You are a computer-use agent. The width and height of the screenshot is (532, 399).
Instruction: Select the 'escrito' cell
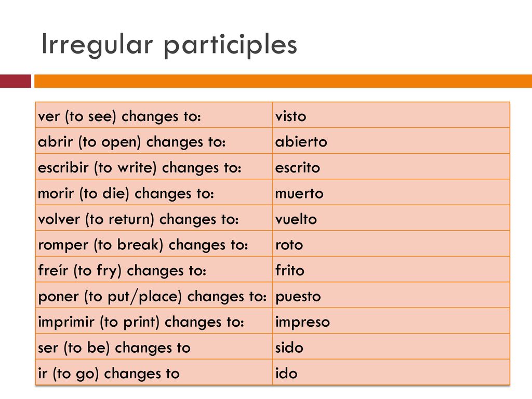[391, 167]
